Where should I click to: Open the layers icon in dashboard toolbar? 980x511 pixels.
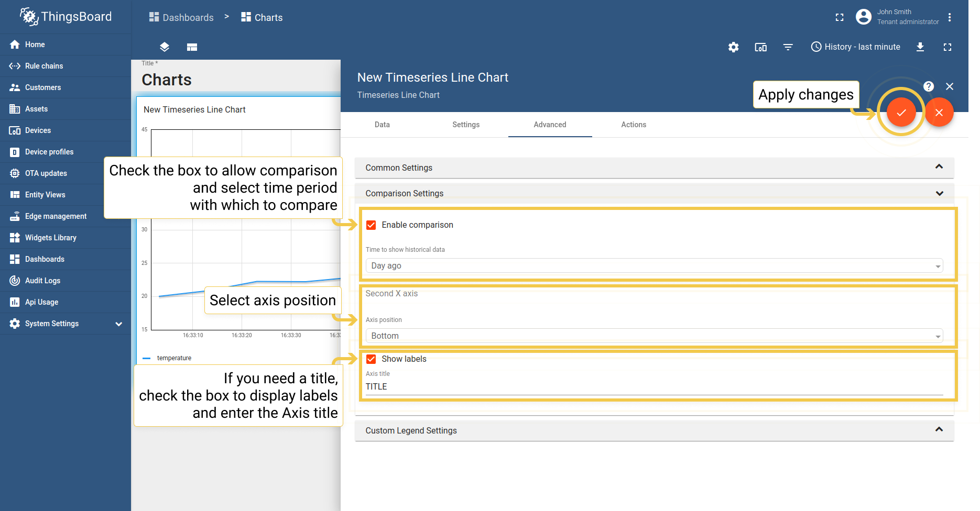pyautogui.click(x=165, y=47)
